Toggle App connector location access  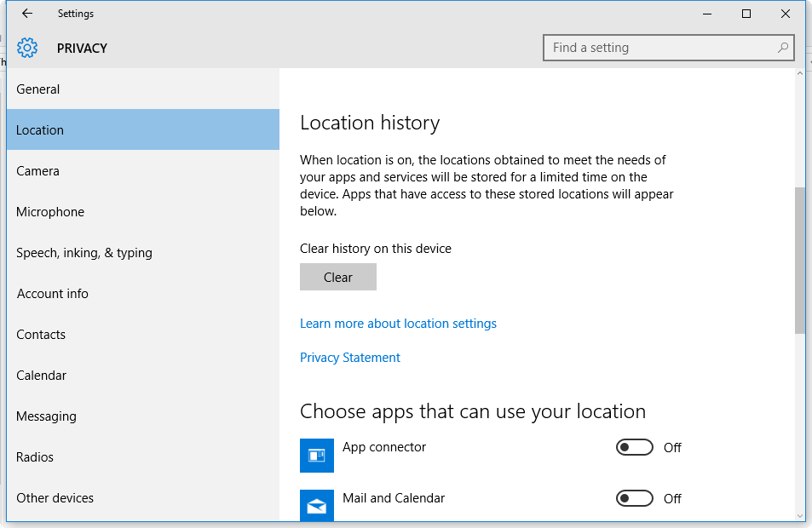pos(635,448)
